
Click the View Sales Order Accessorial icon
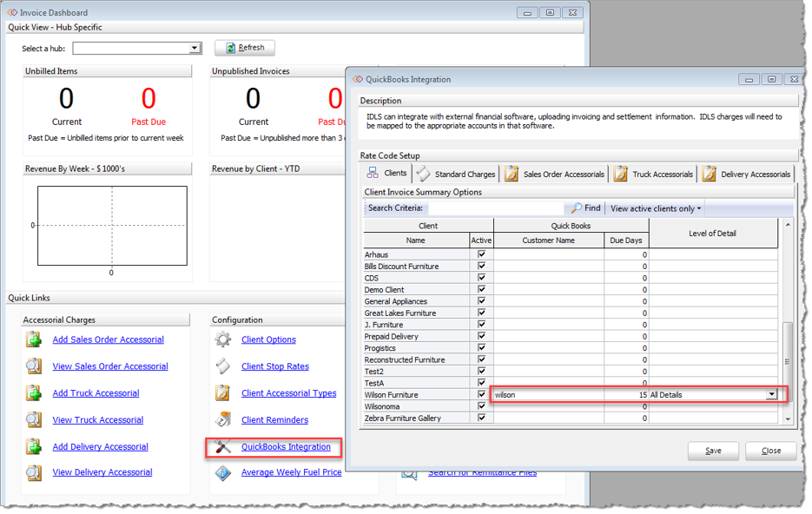pyautogui.click(x=34, y=366)
